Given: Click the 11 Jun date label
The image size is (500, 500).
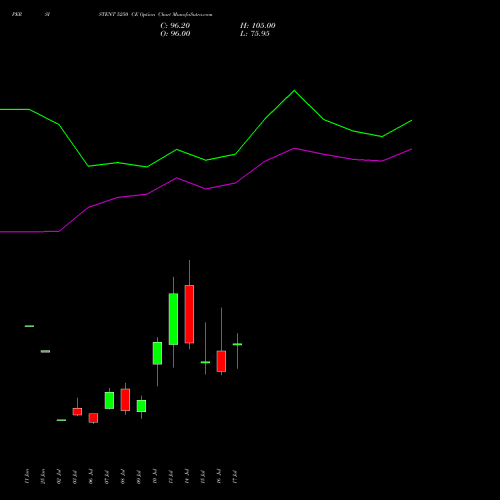Looking at the screenshot, I should coord(27,476).
